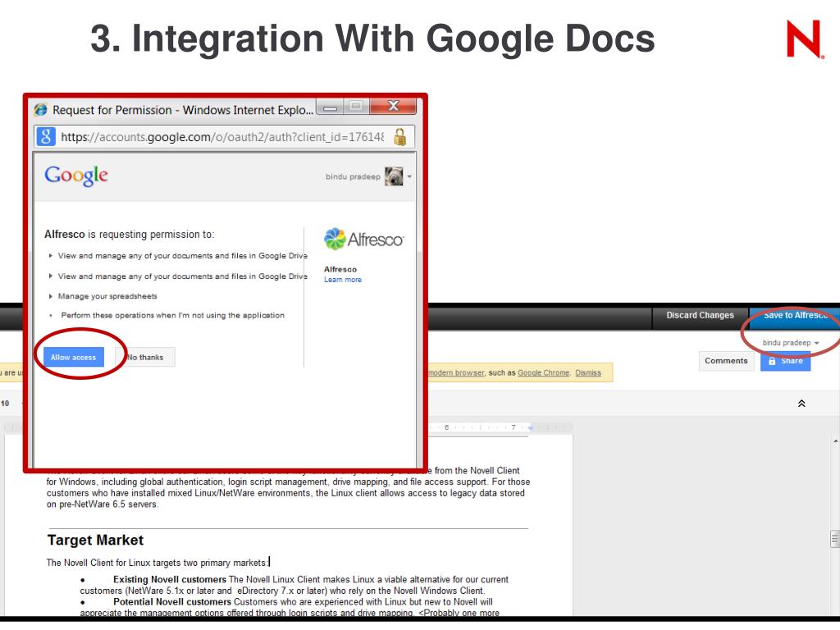Click the Discard Changes button
Image resolution: width=840 pixels, height=630 pixels.
(x=700, y=315)
